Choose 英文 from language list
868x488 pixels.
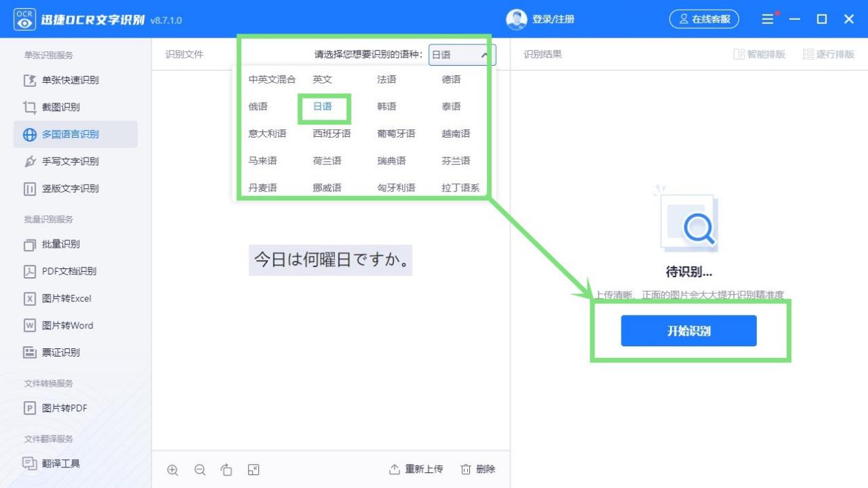coord(323,79)
